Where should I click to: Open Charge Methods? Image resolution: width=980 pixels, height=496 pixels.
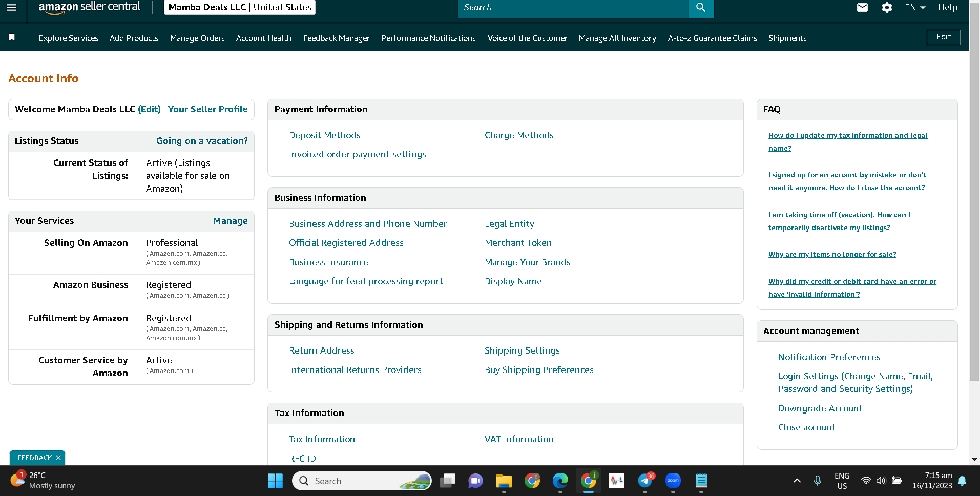(x=519, y=135)
